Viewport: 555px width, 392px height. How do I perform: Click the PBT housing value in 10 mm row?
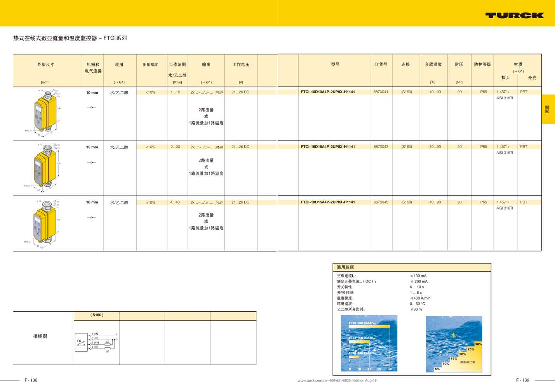tap(524, 92)
